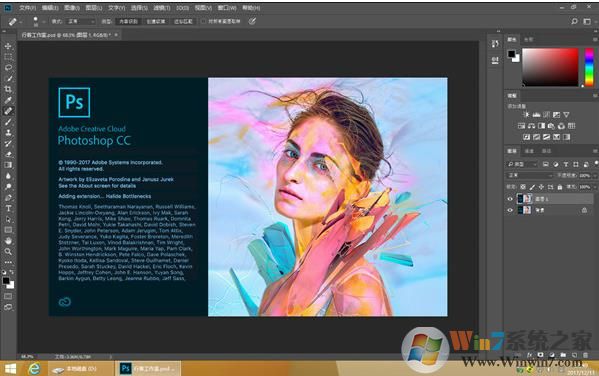Add a Hue/Saturation adjustment

pyautogui.click(x=521, y=126)
